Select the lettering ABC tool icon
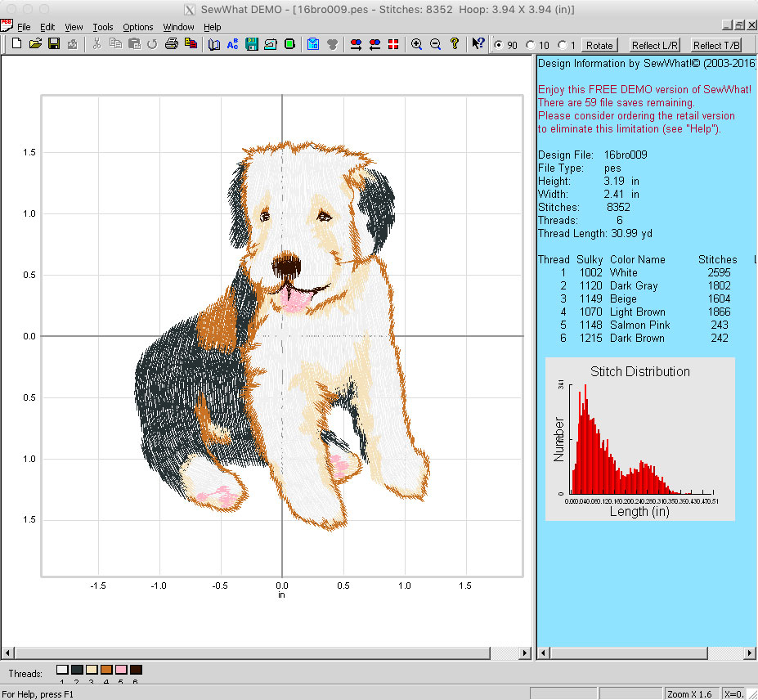 pos(232,44)
